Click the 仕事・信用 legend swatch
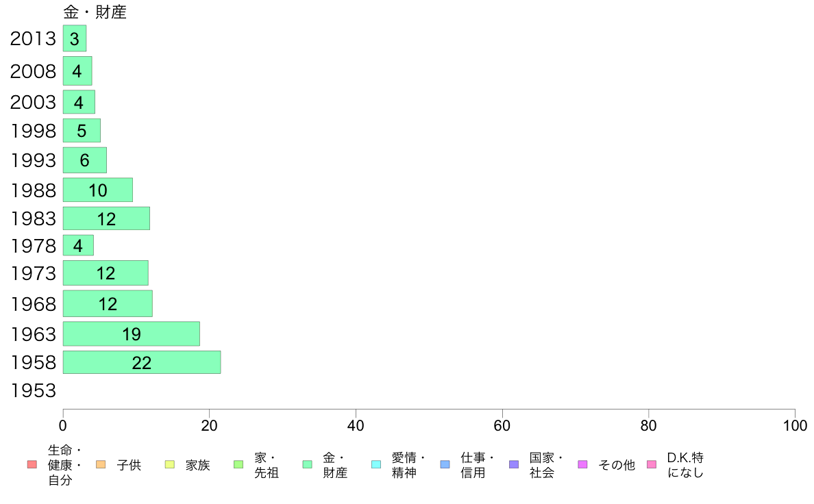The height and width of the screenshot is (504, 814). 445,464
